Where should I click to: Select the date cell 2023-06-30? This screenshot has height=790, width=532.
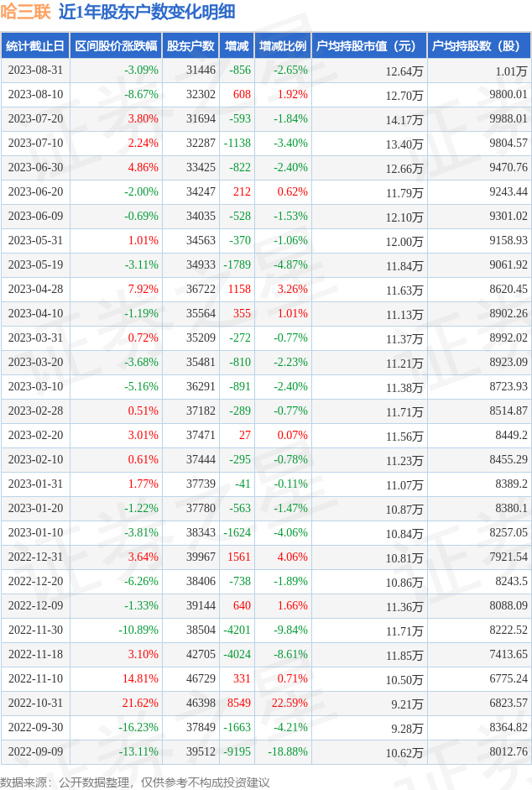pos(35,167)
